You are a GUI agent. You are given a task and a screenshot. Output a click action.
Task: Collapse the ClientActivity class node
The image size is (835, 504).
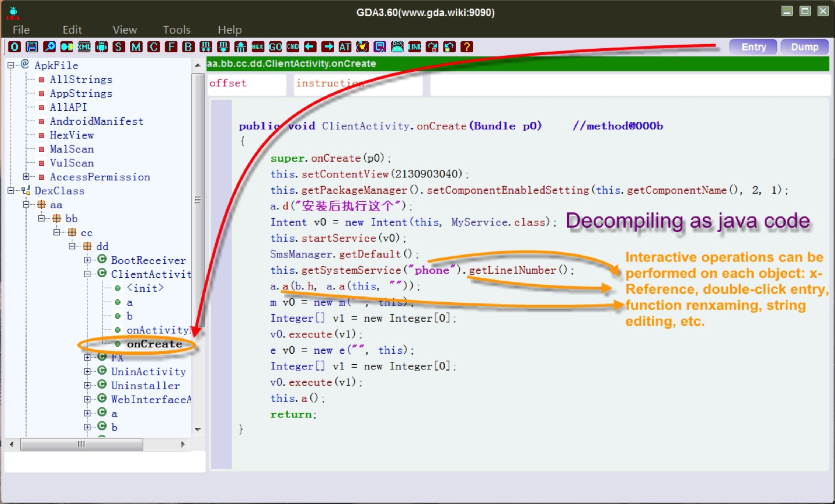pos(87,274)
